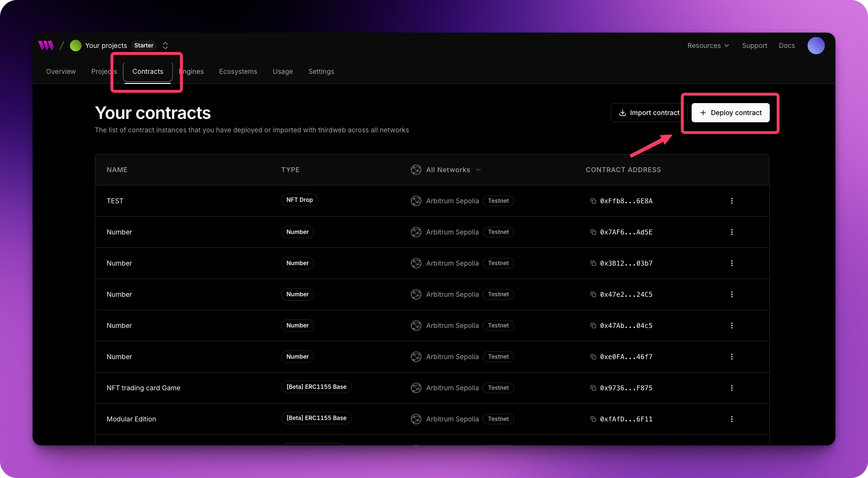Viewport: 868px width, 478px height.
Task: Open options menu for the Modular Edition contract
Action: pos(732,419)
